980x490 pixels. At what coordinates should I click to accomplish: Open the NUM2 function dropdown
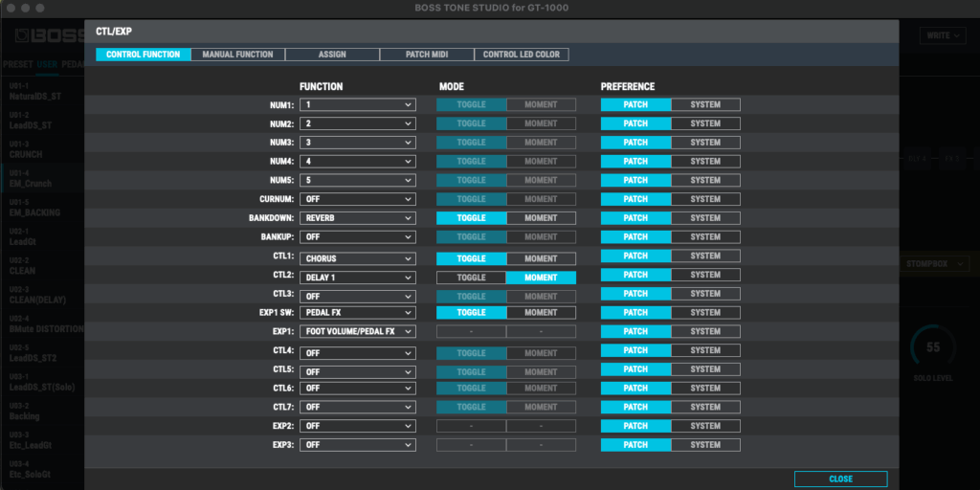click(358, 123)
